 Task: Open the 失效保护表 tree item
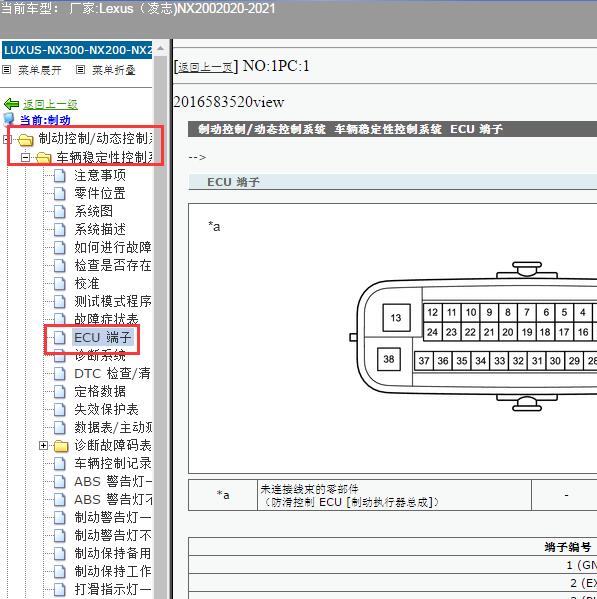107,410
